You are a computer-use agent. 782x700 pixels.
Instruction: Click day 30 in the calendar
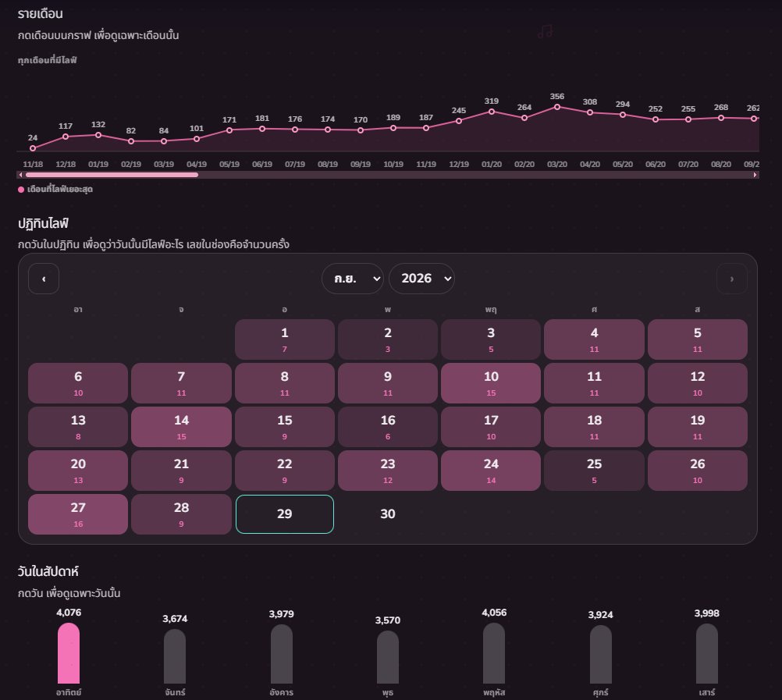(388, 514)
